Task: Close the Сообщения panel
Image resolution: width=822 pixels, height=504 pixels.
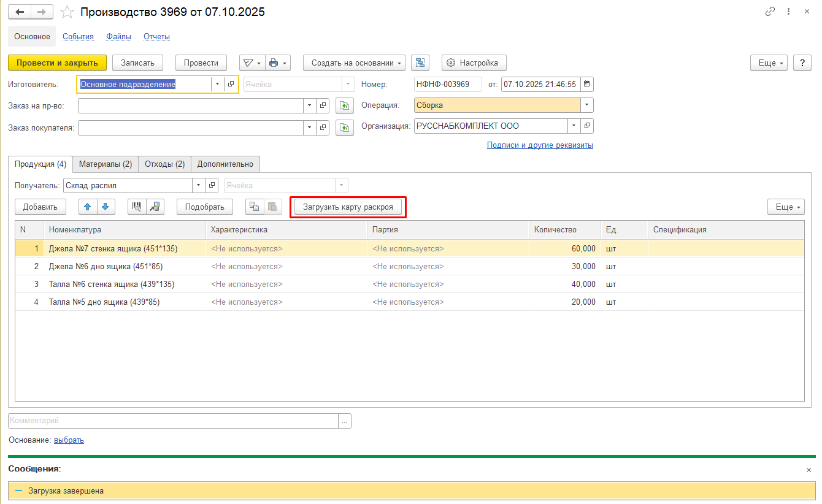Action: pyautogui.click(x=809, y=470)
